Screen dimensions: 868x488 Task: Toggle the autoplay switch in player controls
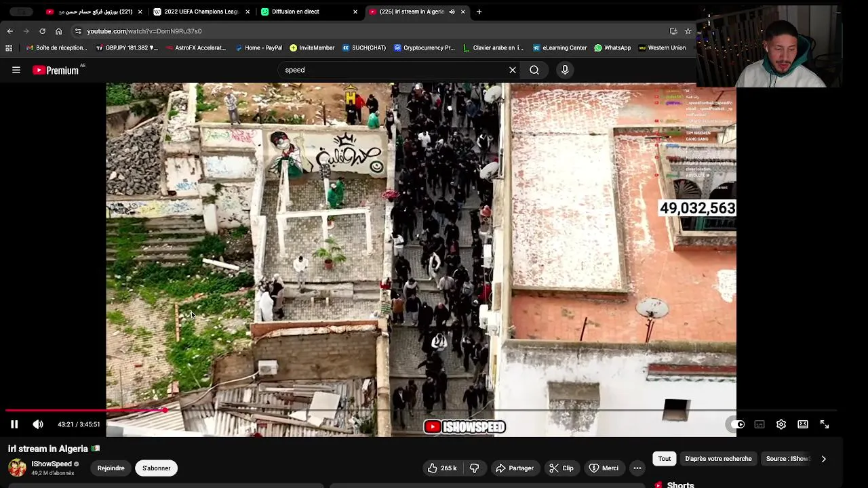coord(738,424)
